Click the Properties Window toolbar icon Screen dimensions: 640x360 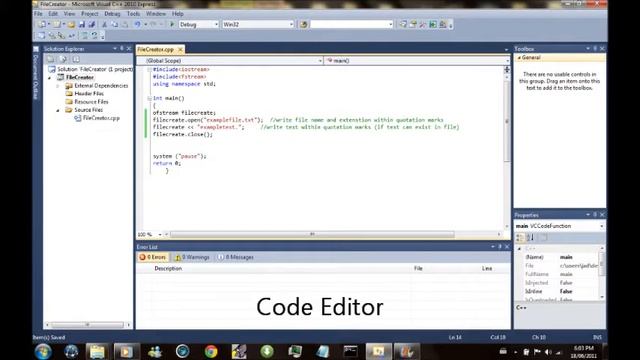413,24
